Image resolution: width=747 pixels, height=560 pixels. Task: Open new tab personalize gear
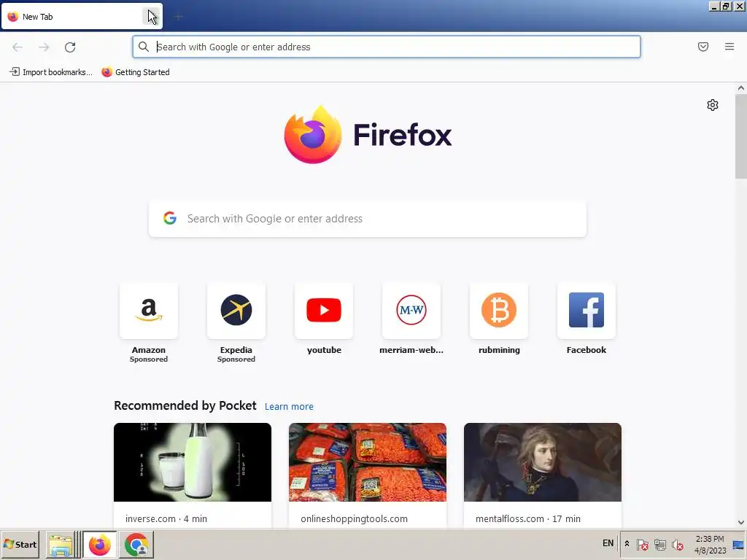pos(712,105)
